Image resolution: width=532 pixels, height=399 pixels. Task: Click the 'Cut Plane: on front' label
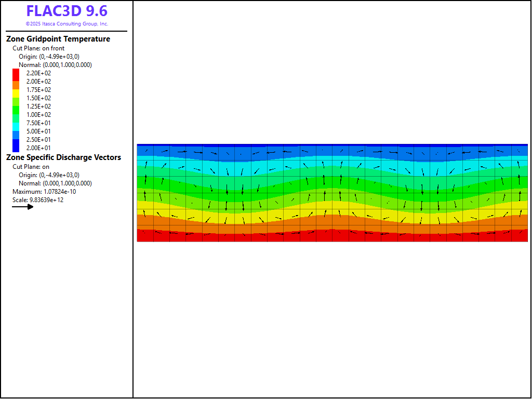38,48
